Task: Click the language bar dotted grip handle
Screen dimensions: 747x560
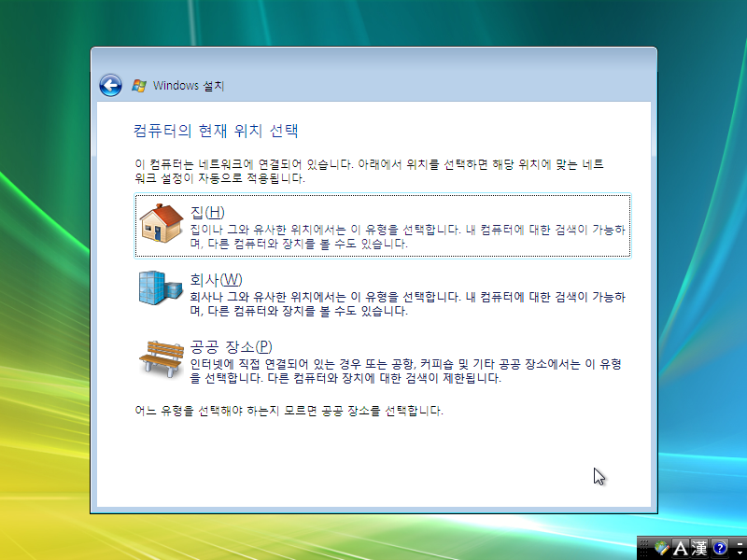Action: 644,548
